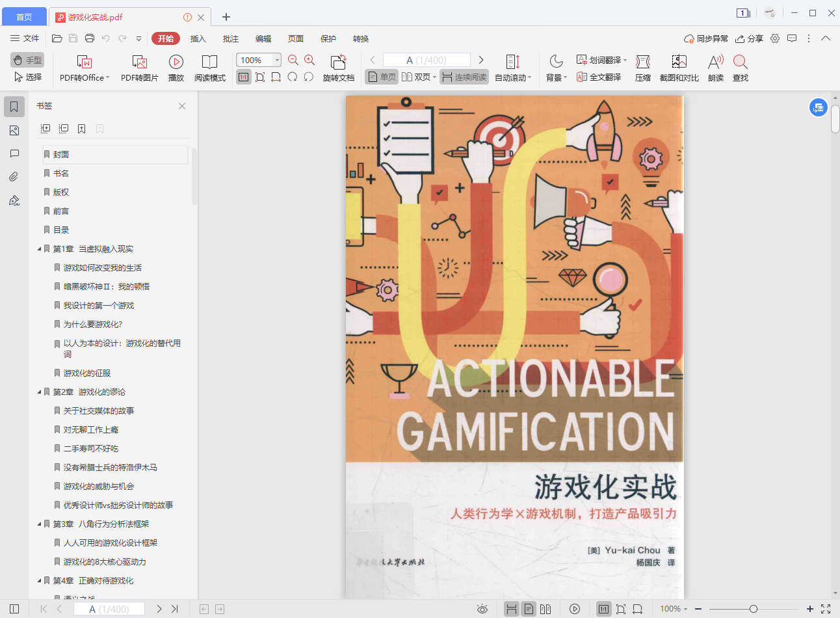This screenshot has width=840, height=618.
Task: Open the attachments paperclip sidebar icon
Action: point(14,176)
